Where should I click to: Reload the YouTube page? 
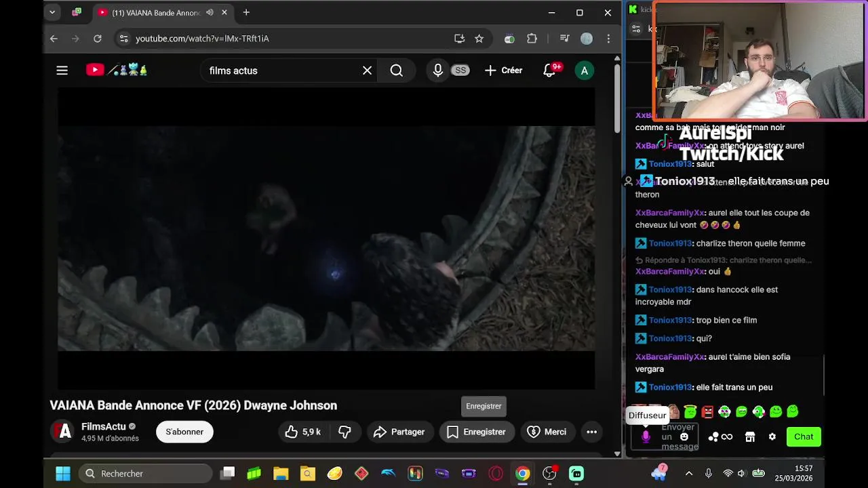click(x=97, y=39)
